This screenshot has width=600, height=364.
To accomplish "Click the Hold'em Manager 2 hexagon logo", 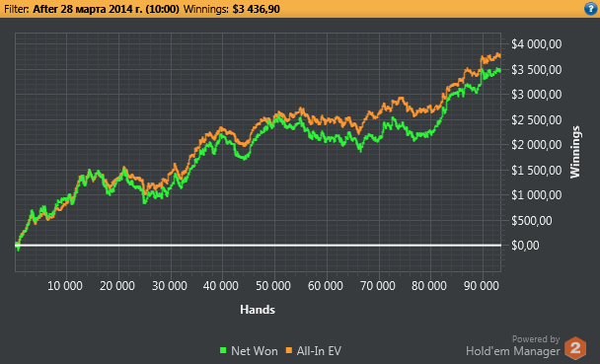I will coord(575,348).
